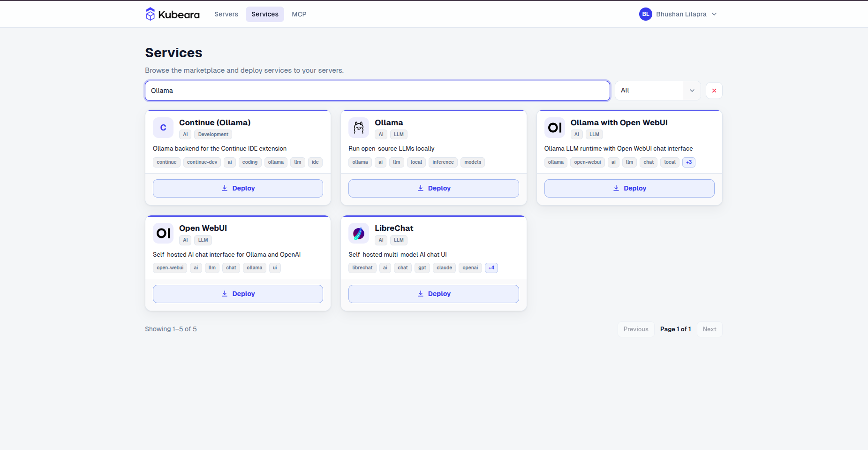This screenshot has width=868, height=450.
Task: Click the Page 1 of 1 indicator
Action: pos(676,329)
